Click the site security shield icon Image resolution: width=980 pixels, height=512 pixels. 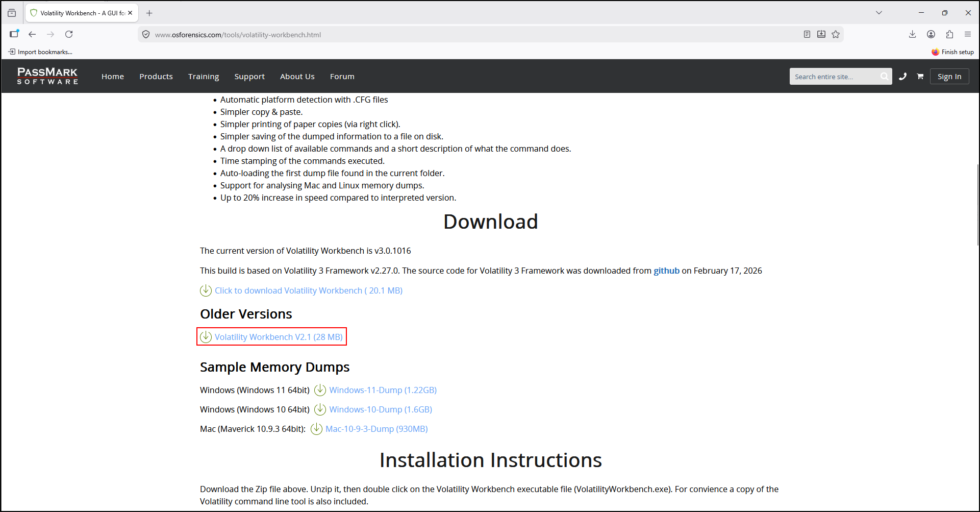tap(146, 35)
